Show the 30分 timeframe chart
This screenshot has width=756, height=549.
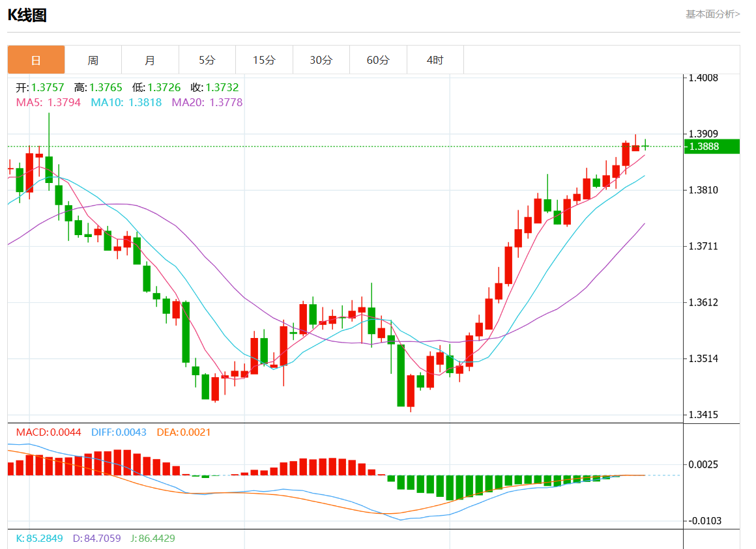321,60
